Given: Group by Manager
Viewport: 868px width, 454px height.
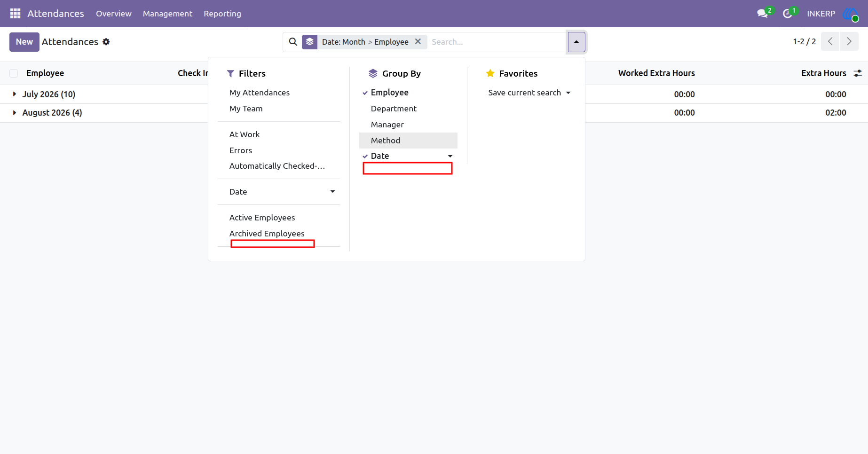Looking at the screenshot, I should click(408, 125).
